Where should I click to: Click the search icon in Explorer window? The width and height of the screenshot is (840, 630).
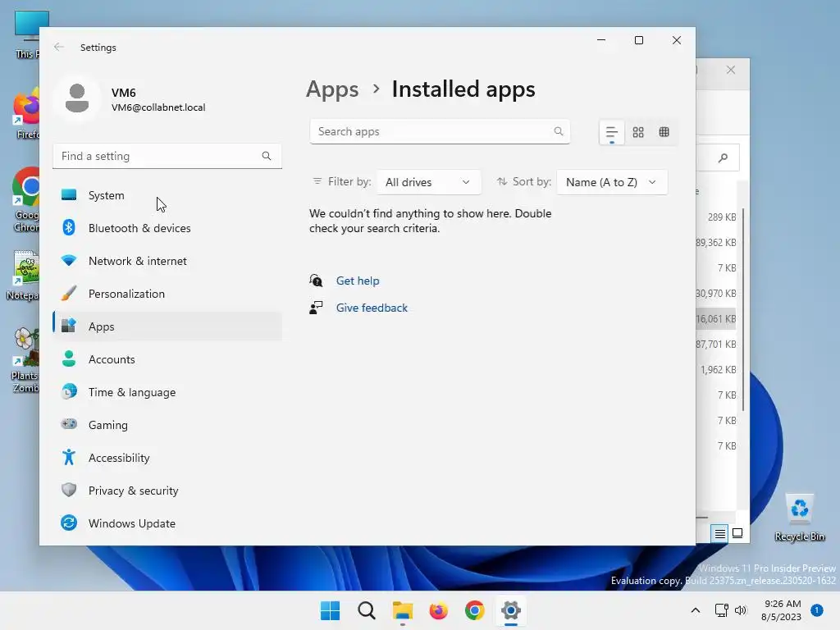pyautogui.click(x=724, y=157)
